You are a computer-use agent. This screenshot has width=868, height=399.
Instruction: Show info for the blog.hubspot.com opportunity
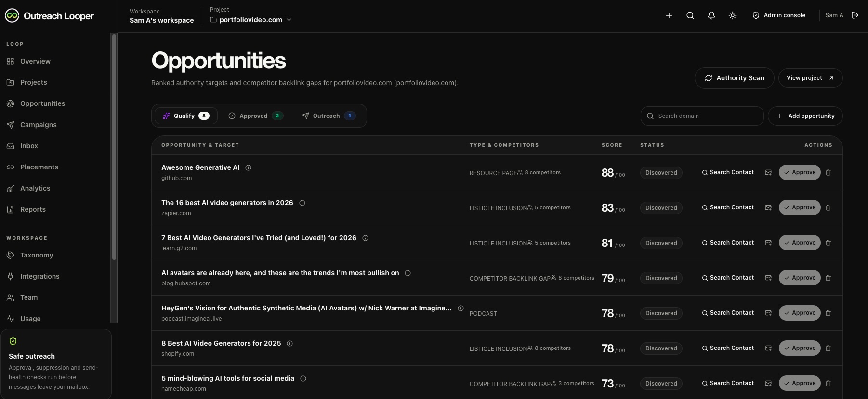(x=408, y=273)
